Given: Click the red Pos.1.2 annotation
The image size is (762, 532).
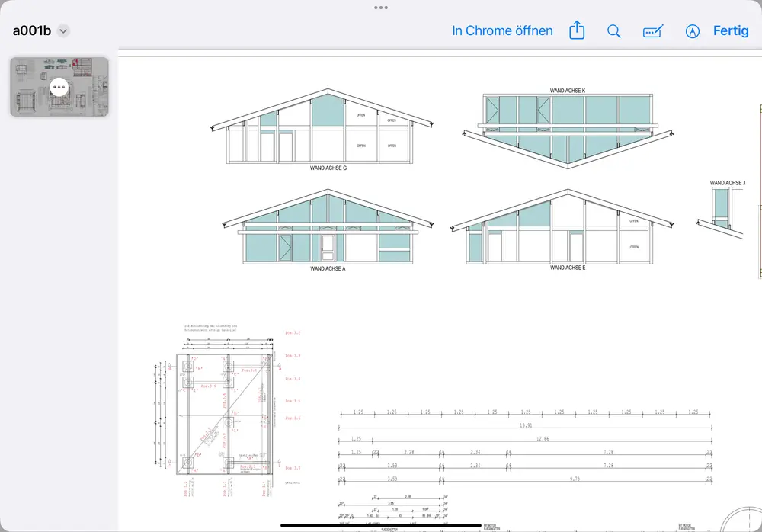Looking at the screenshot, I should [293, 333].
